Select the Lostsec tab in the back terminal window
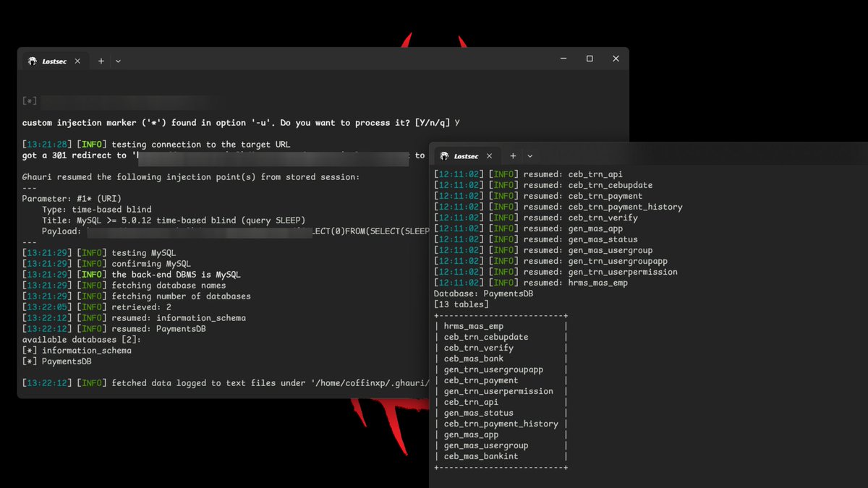The image size is (868, 488). tap(54, 61)
